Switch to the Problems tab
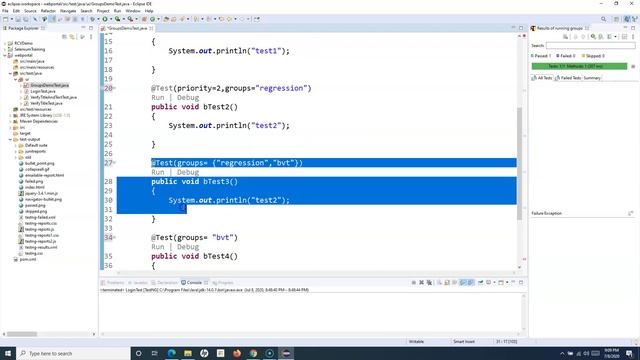Image resolution: width=640 pixels, height=360 pixels. coord(113,282)
